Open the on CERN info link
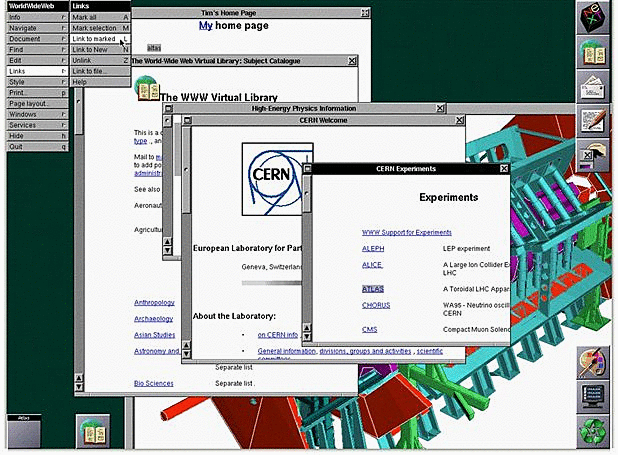Viewport: 618px width, 455px height. (277, 335)
